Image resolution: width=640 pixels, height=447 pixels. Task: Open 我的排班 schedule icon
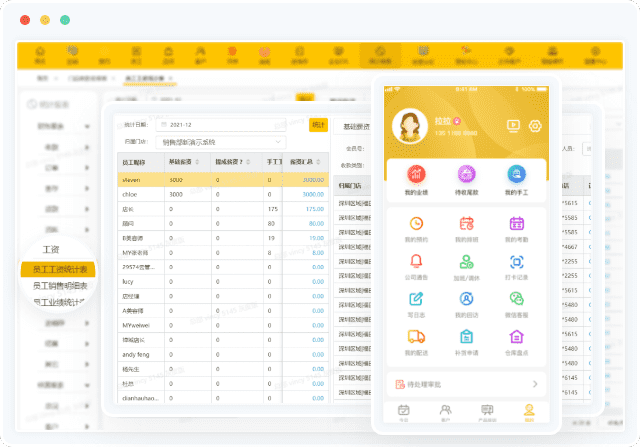click(x=466, y=224)
